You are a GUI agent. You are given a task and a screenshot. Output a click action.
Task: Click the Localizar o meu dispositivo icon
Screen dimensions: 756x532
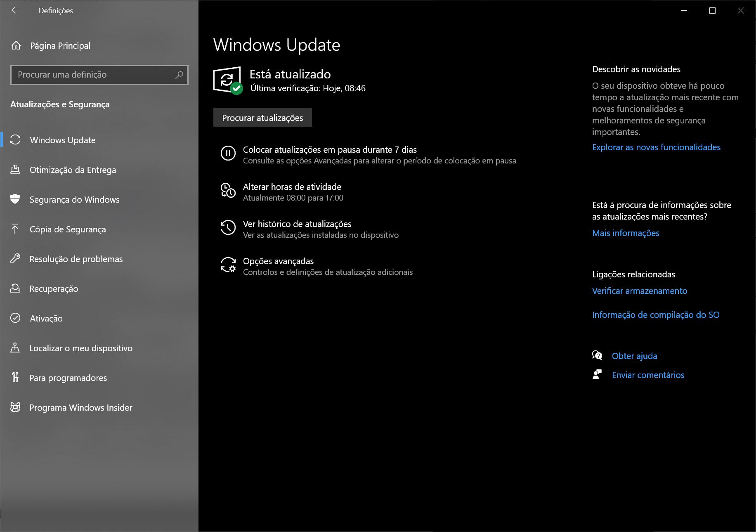tap(15, 348)
